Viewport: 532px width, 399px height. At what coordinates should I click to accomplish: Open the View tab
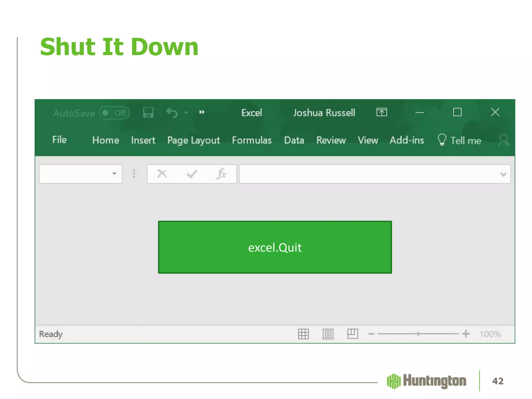coord(368,140)
